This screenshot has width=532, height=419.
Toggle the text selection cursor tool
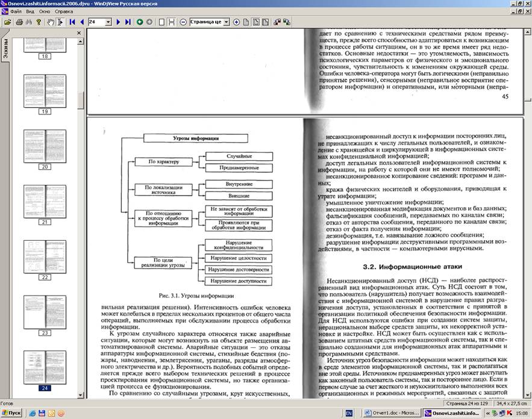[x=60, y=22]
